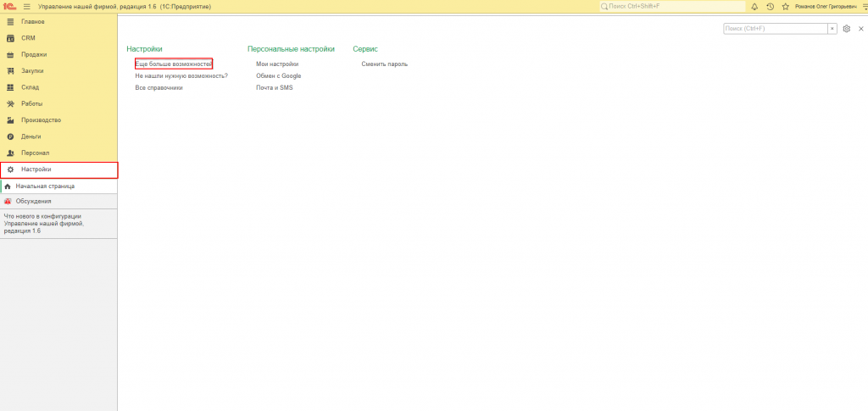
Task: Click Сменить пароль link
Action: tap(385, 64)
